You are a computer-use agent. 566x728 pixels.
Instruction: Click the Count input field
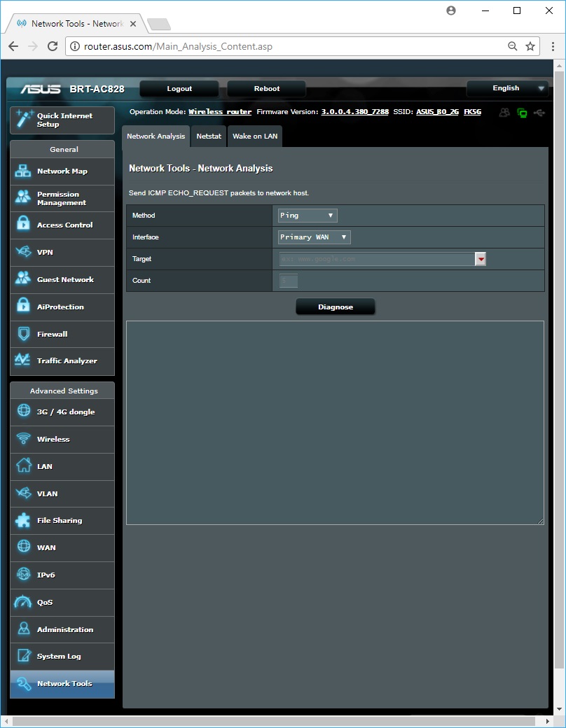pyautogui.click(x=289, y=281)
